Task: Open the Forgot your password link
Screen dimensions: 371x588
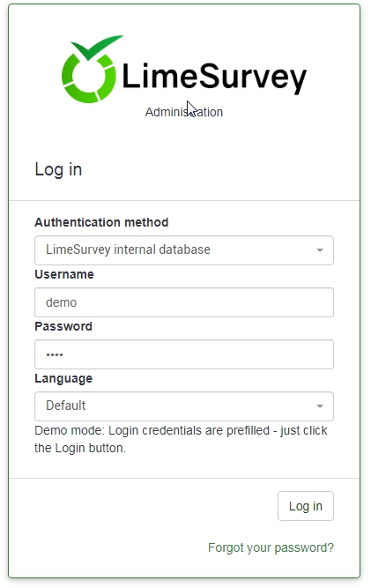Action: pos(271,547)
